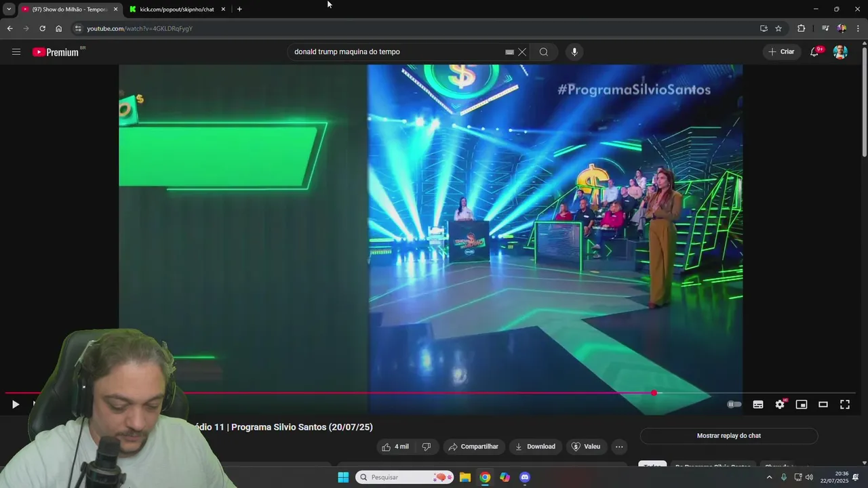Show hidden system tray icons chevron
This screenshot has height=488, width=868.
tap(769, 477)
